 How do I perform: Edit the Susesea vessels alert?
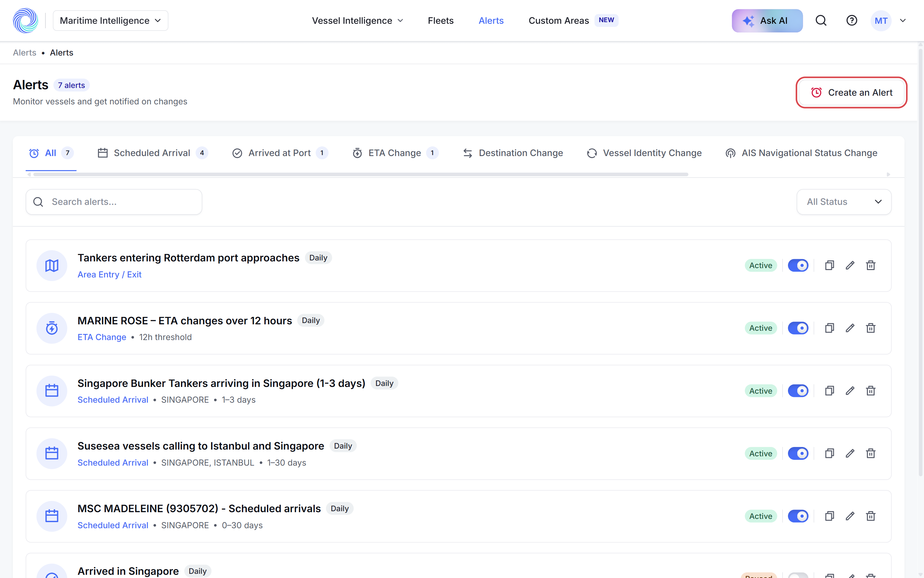(x=850, y=453)
